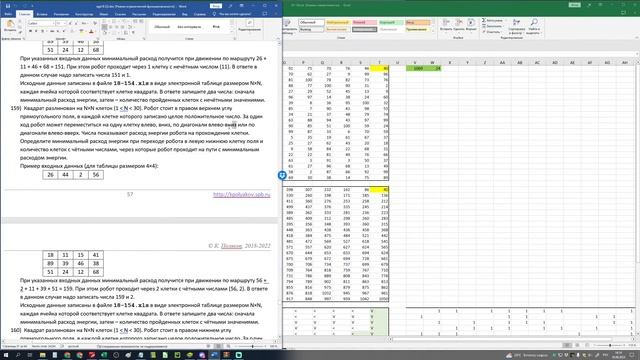Open the Windows Start menu
The width and height of the screenshot is (640, 360).
click(6, 355)
